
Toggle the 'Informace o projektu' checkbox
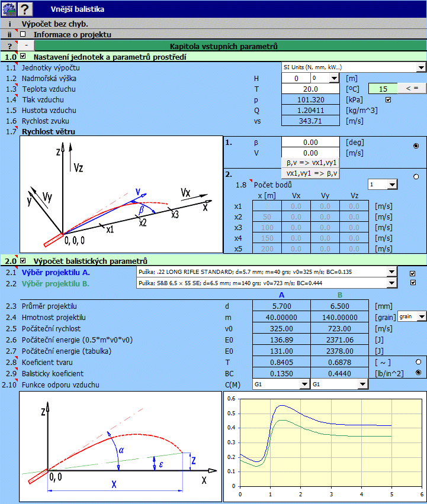[23, 34]
